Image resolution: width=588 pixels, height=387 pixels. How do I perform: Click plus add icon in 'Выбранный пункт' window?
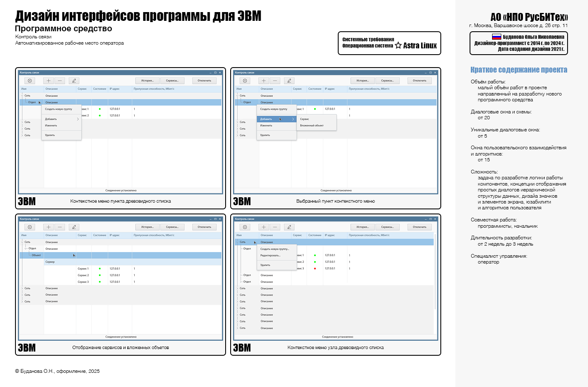pos(264,81)
